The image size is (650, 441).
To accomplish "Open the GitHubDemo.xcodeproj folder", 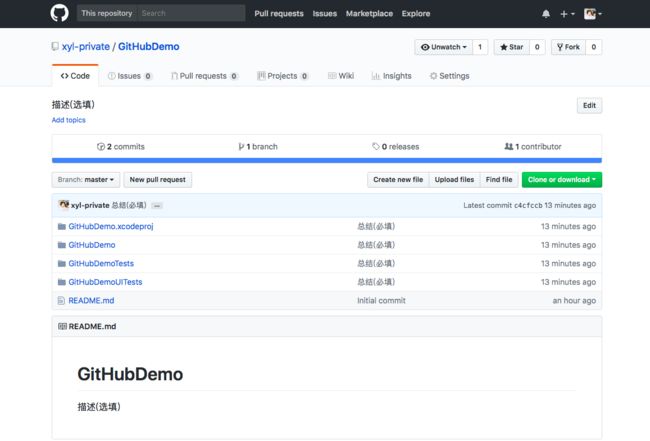I will [111, 226].
